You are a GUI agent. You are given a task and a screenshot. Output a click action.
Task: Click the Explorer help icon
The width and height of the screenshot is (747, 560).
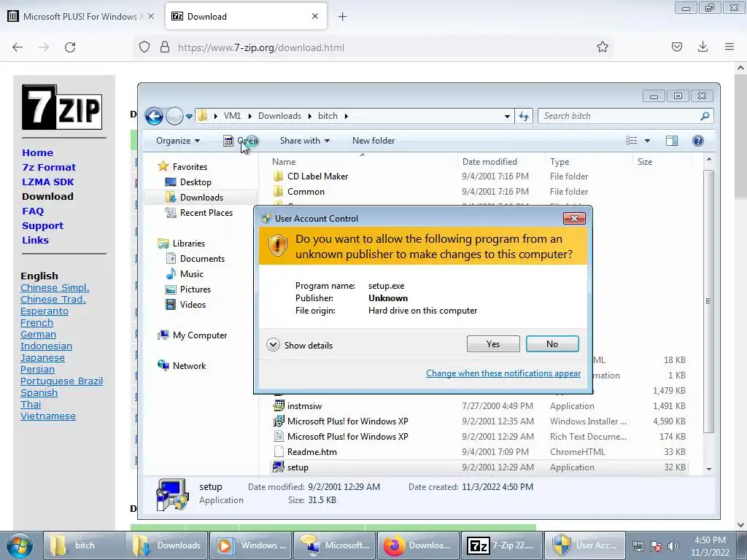(698, 141)
